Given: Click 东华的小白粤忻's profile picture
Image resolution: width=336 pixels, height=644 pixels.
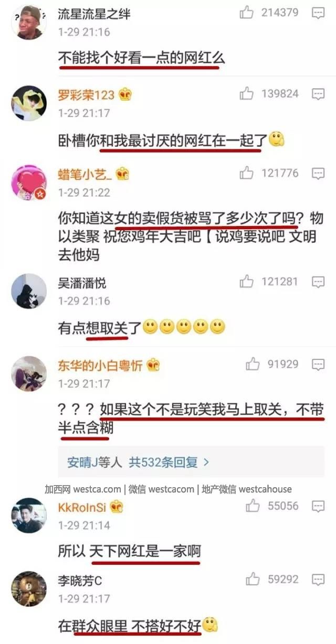Looking at the screenshot, I should click(29, 373).
